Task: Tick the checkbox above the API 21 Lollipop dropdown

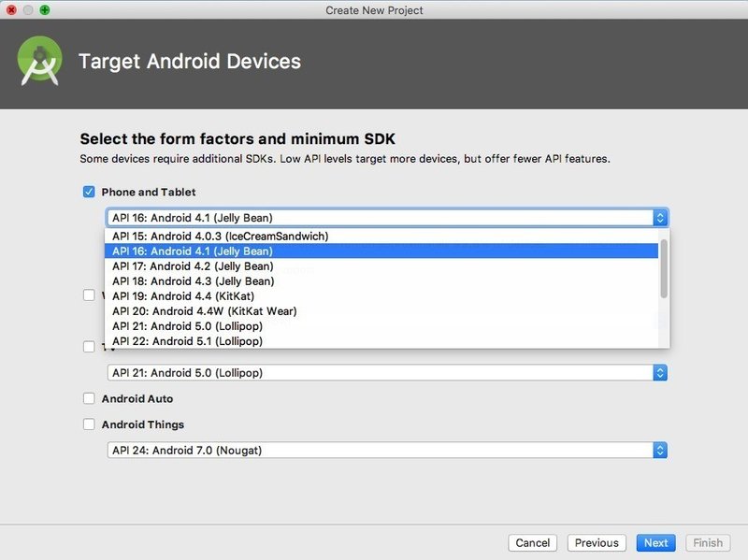Action: [89, 346]
